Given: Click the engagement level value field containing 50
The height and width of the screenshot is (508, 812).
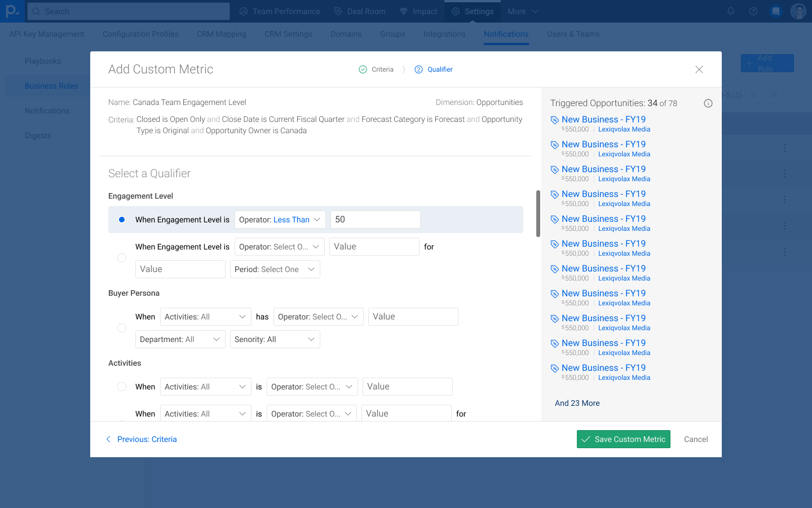Looking at the screenshot, I should click(x=375, y=220).
